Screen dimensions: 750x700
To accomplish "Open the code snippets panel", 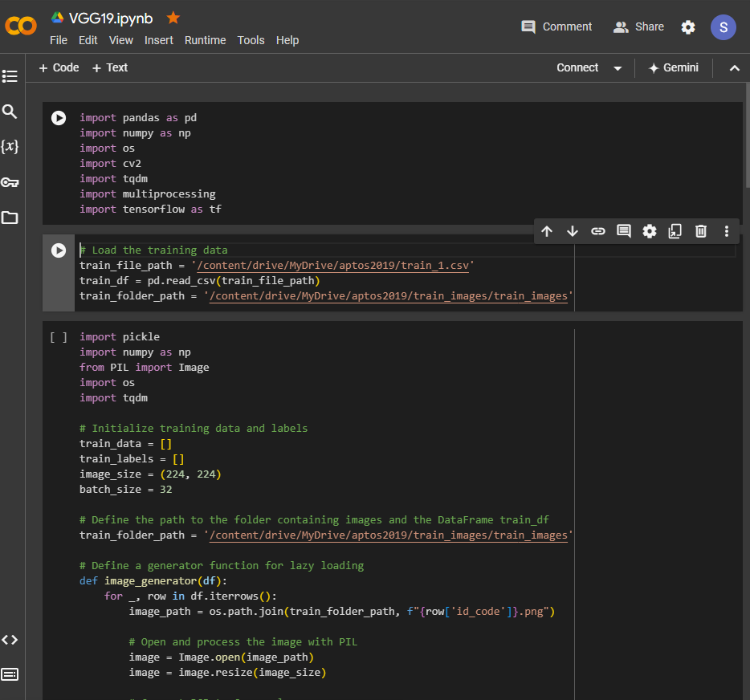I will [x=10, y=640].
